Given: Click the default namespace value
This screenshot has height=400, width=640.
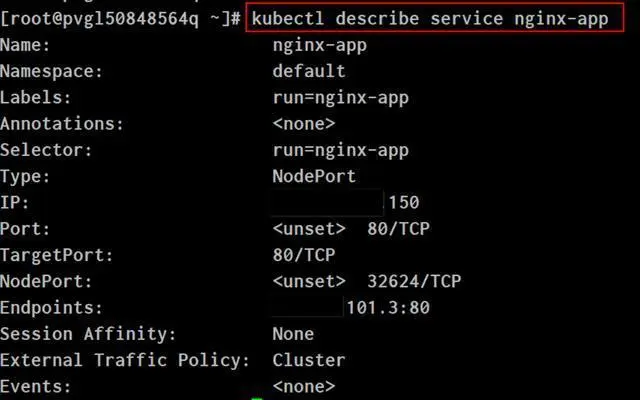Looking at the screenshot, I should (x=309, y=71).
